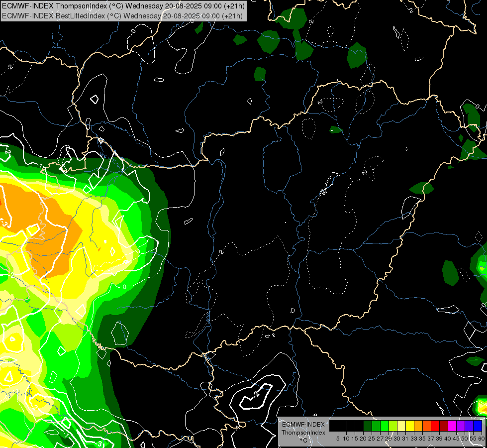Choose the orange-red 35-37 legend swatch
Screen dimensions: 487x448
[x=427, y=426]
